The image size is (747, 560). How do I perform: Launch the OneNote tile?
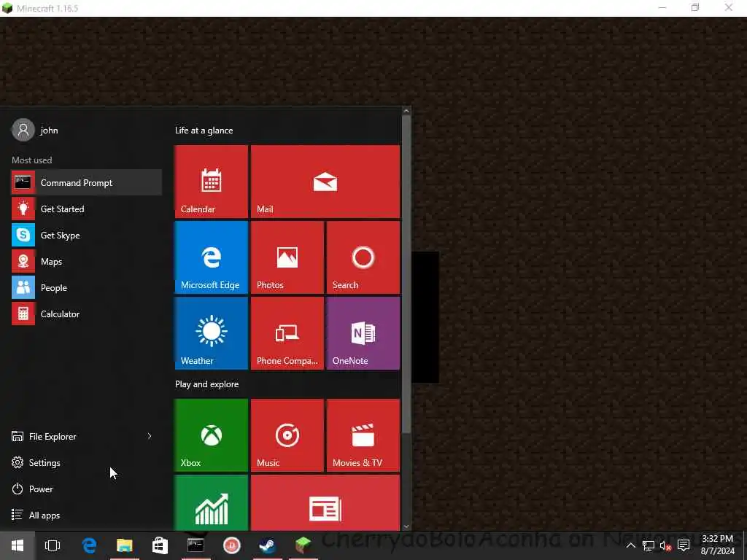[363, 332]
